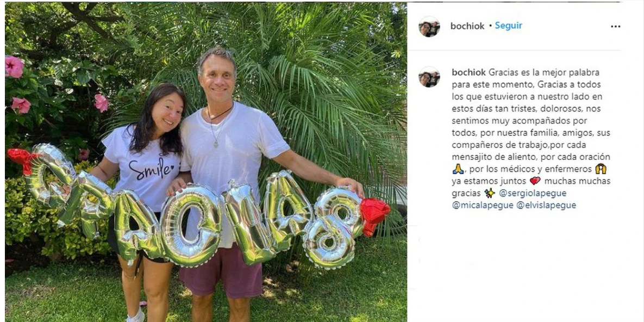Click the praying hands emoji in caption
The height and width of the screenshot is (322, 644).
(458, 169)
